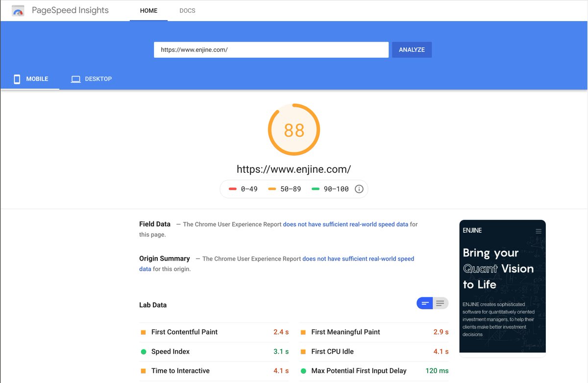The width and height of the screenshot is (588, 383).
Task: Open the score legend info icon
Action: [359, 189]
